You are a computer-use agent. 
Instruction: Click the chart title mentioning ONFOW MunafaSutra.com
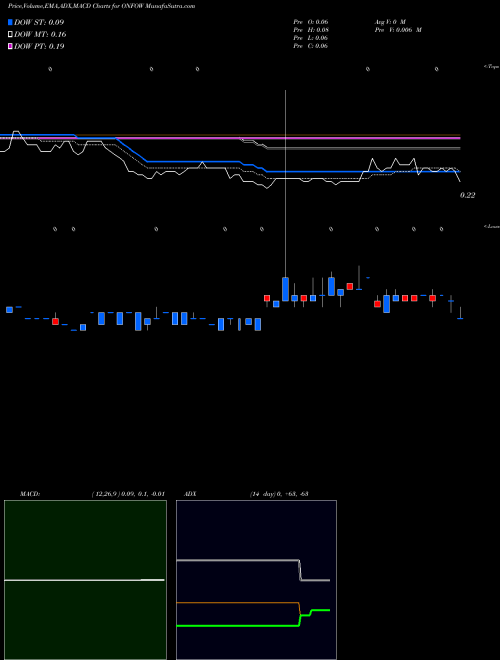pos(101,7)
